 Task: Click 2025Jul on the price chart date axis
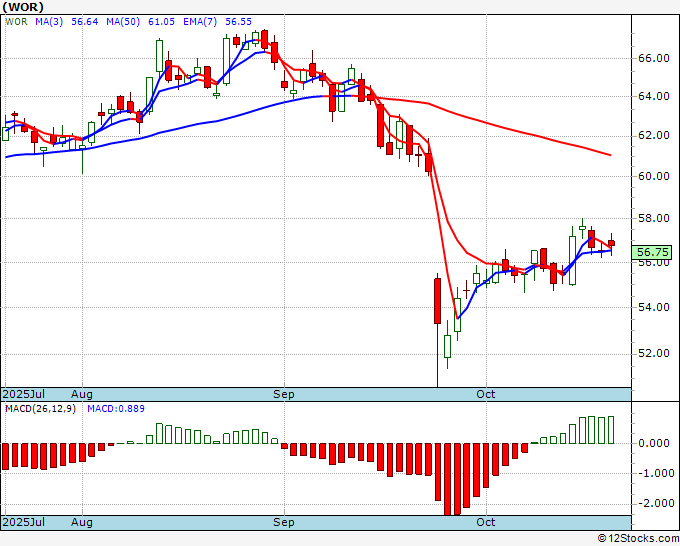coord(24,395)
